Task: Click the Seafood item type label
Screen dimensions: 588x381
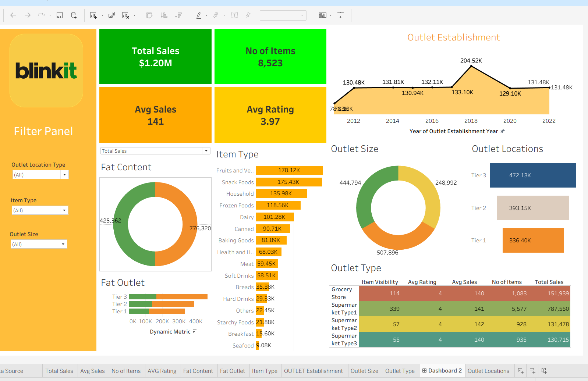Action: click(x=243, y=346)
